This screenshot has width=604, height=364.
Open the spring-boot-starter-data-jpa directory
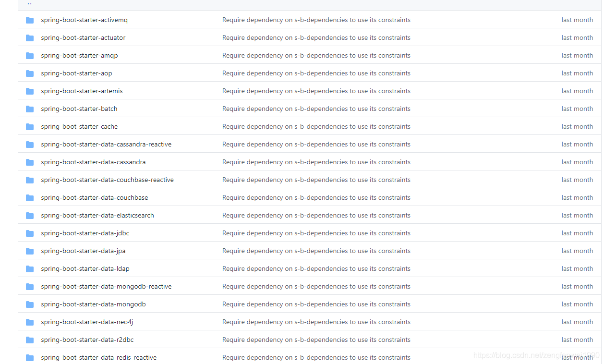coord(83,251)
